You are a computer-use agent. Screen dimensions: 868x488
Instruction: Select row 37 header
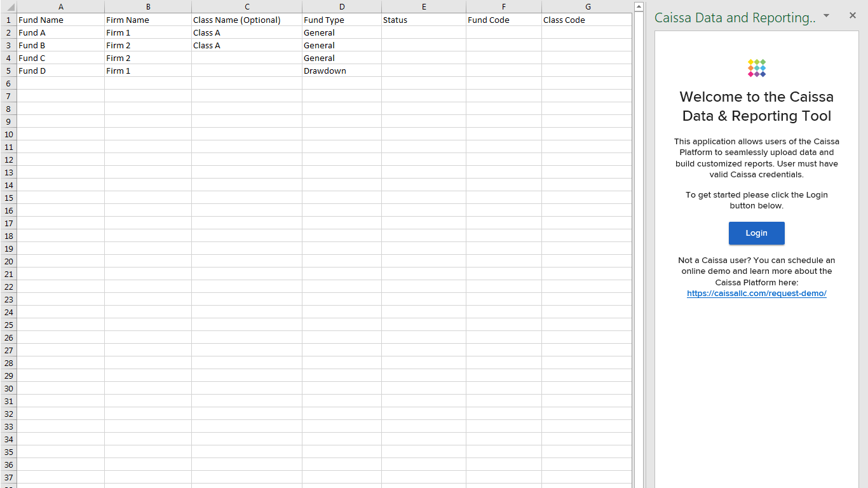click(x=8, y=477)
